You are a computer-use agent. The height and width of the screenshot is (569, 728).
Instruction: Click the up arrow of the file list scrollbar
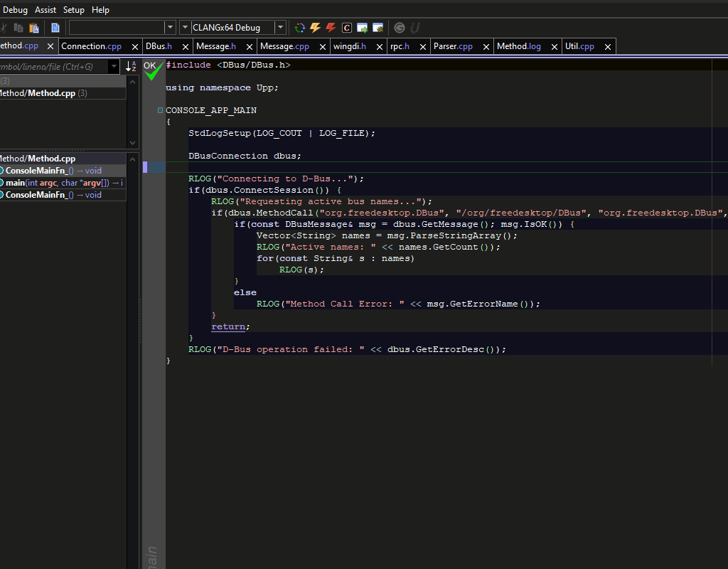click(133, 82)
